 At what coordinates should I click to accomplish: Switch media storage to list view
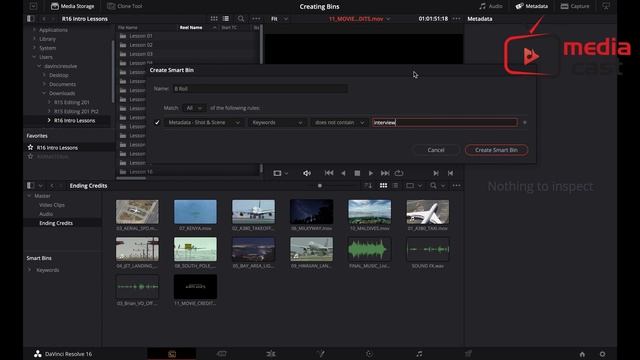tap(226, 19)
